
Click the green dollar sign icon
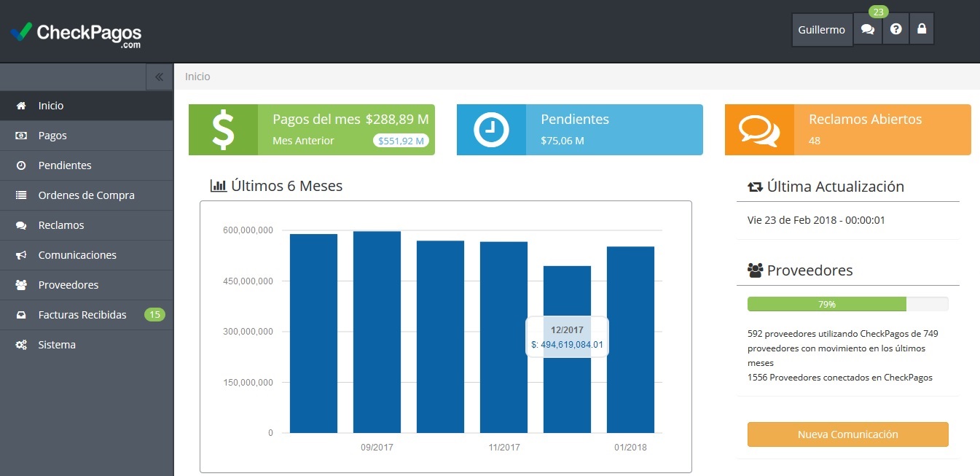(223, 130)
